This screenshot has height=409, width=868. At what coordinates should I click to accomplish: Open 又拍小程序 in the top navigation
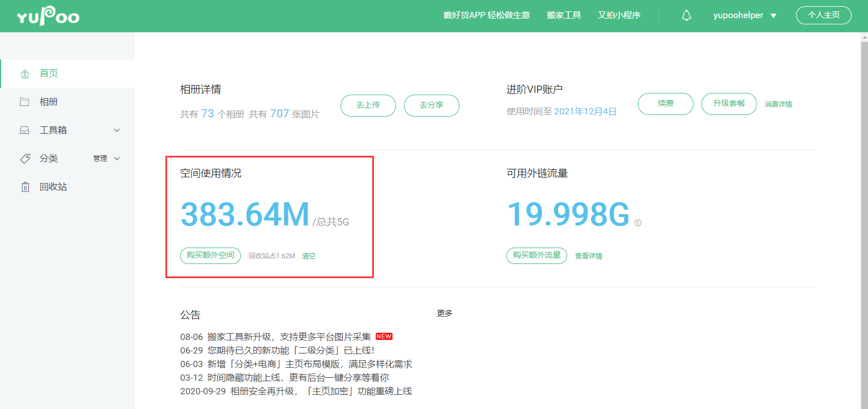pos(619,15)
